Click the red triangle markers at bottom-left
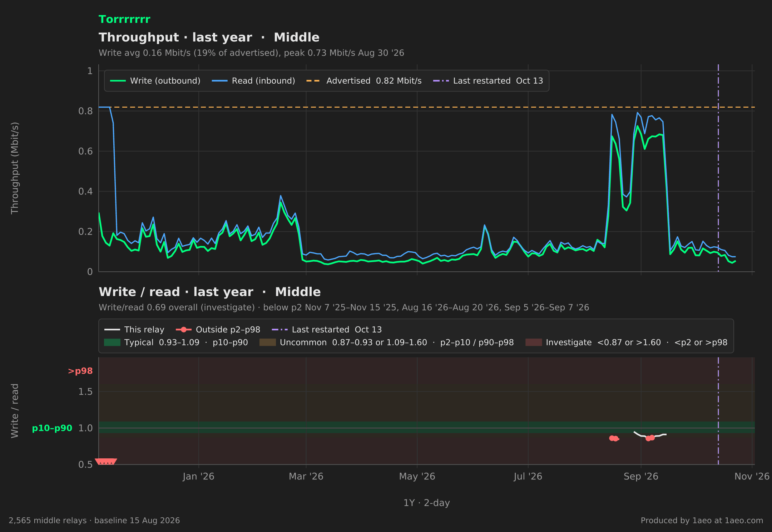The image size is (772, 532). [106, 462]
